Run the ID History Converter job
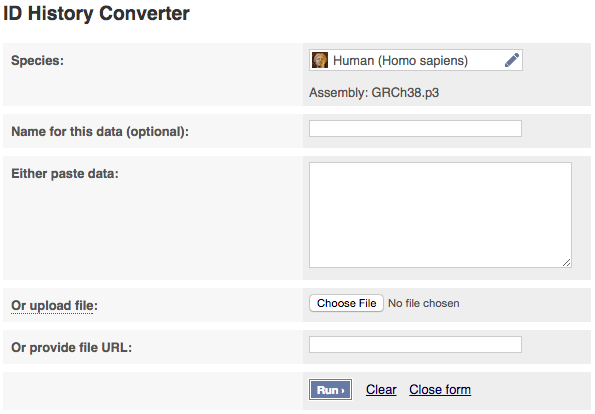The image size is (595, 414). (330, 390)
